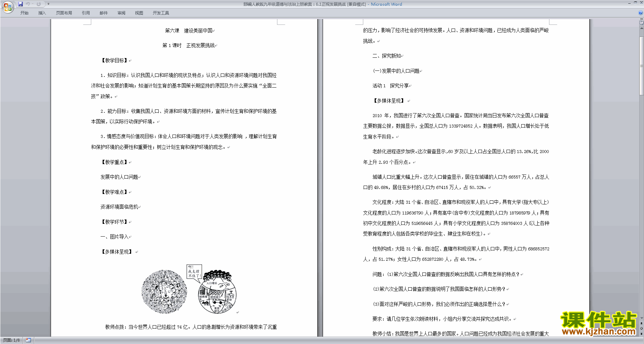
Task: Click the heading 第六课 建设美丽中国
Action: (x=189, y=31)
